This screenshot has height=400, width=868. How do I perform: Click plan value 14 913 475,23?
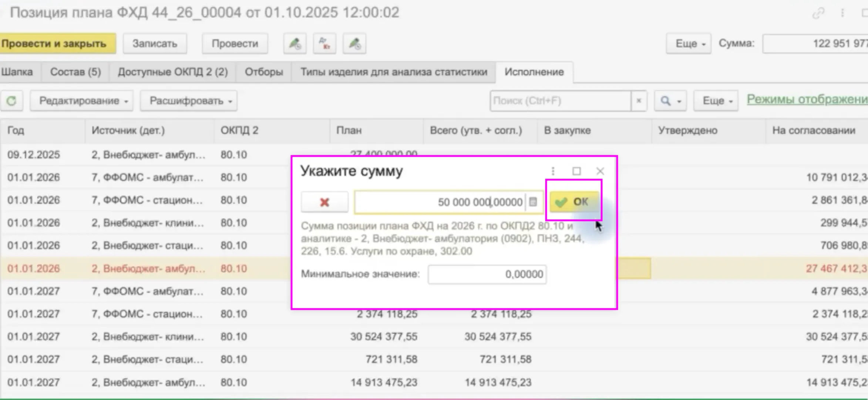[x=384, y=382]
